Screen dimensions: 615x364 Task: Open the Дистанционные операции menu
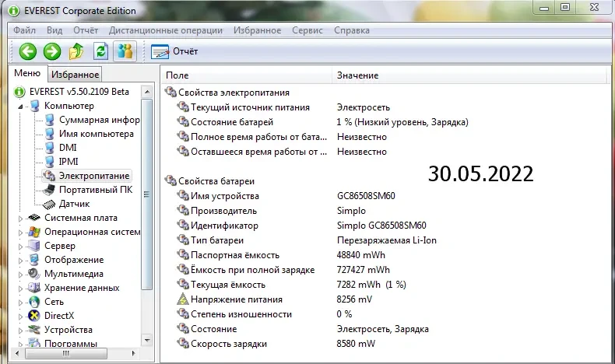(166, 30)
